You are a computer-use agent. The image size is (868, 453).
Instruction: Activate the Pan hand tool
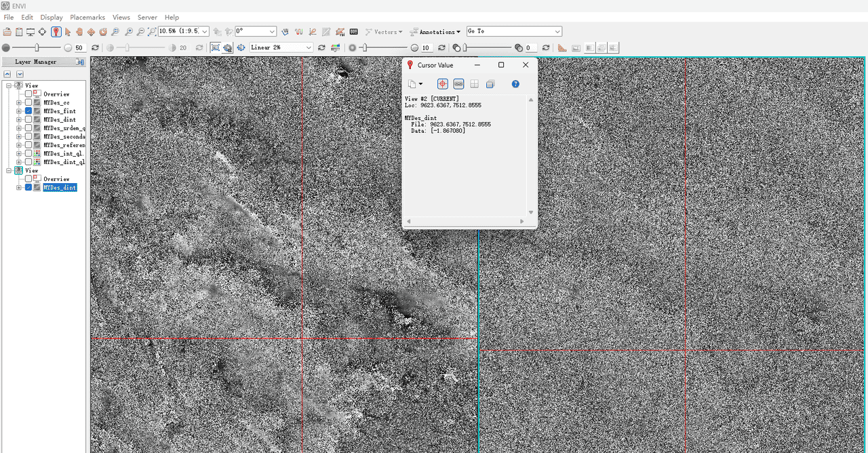pyautogui.click(x=79, y=32)
